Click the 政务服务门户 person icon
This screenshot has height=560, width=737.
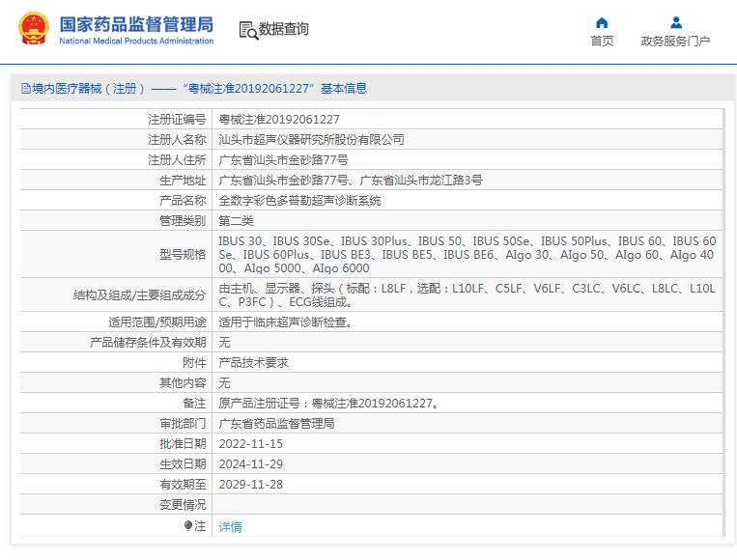click(675, 22)
